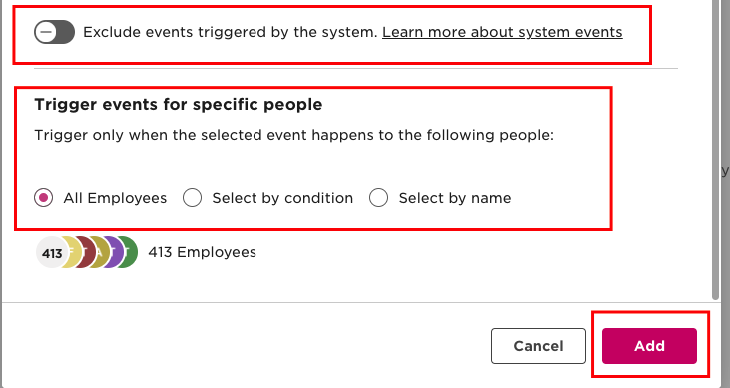Confirm with the magenta Add button

click(x=649, y=346)
